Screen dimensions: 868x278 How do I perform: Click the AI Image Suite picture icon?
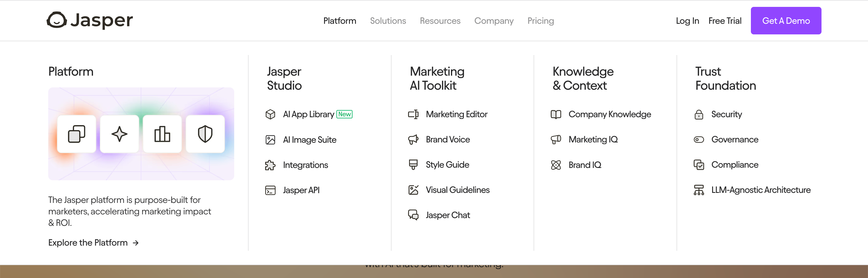[x=270, y=140]
